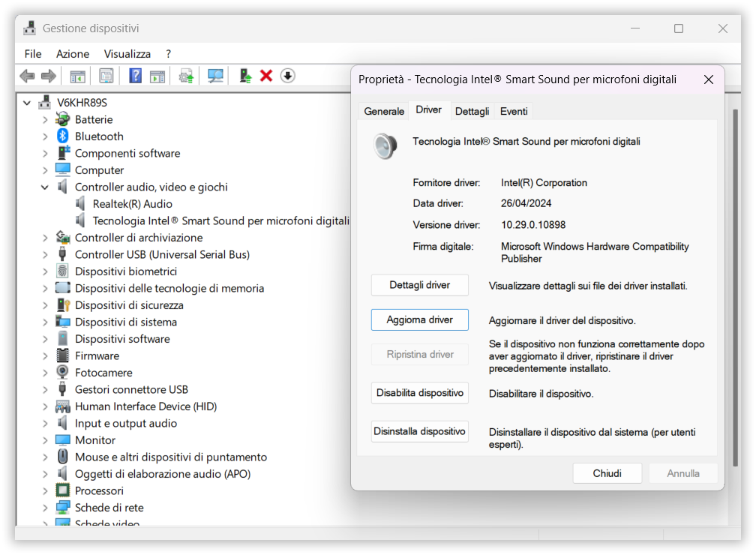Image resolution: width=756 pixels, height=555 pixels.
Task: Switch to the Generale tab
Action: tap(384, 112)
